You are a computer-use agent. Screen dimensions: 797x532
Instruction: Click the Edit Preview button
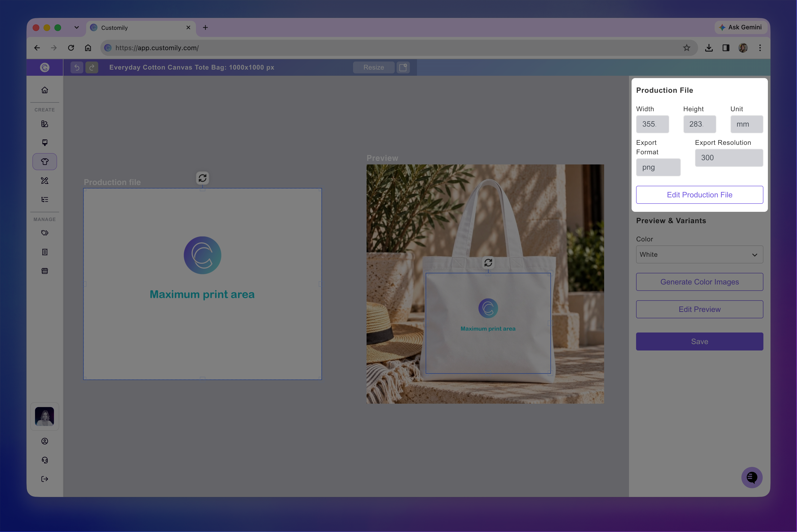coord(700,310)
